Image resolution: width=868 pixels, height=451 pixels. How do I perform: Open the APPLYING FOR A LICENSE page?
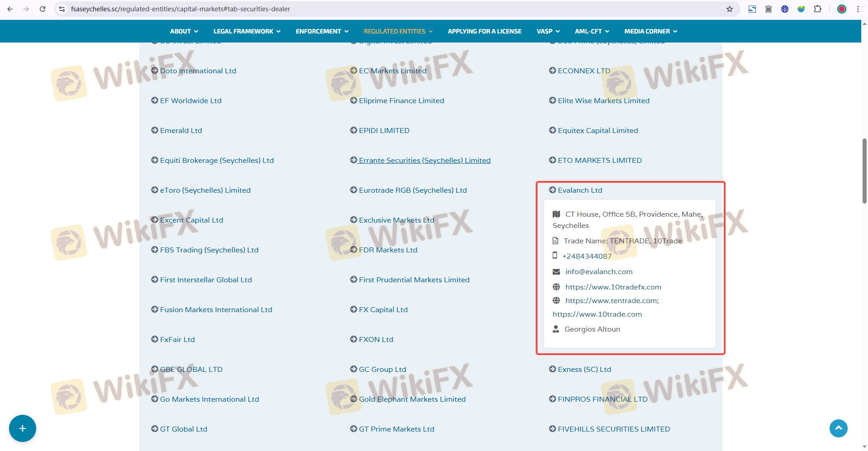(x=484, y=31)
